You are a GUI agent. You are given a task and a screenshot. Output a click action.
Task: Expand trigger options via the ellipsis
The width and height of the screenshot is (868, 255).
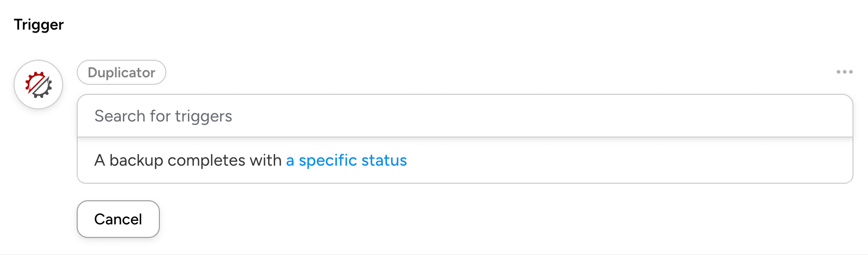click(844, 72)
